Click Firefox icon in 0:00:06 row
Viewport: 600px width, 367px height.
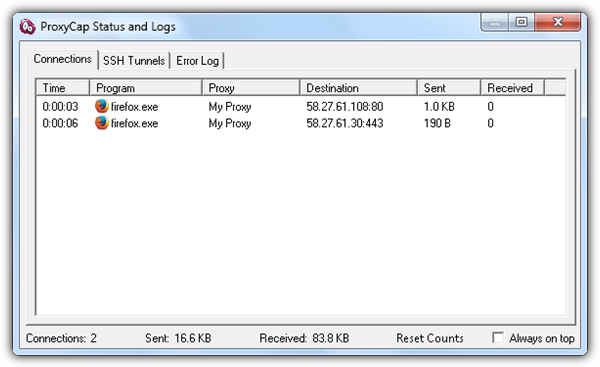click(101, 123)
